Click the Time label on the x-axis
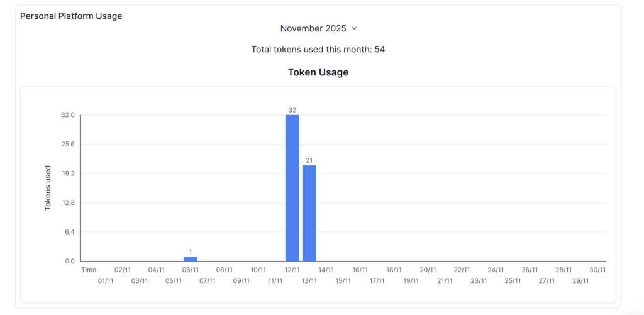The height and width of the screenshot is (315, 644). tap(89, 270)
